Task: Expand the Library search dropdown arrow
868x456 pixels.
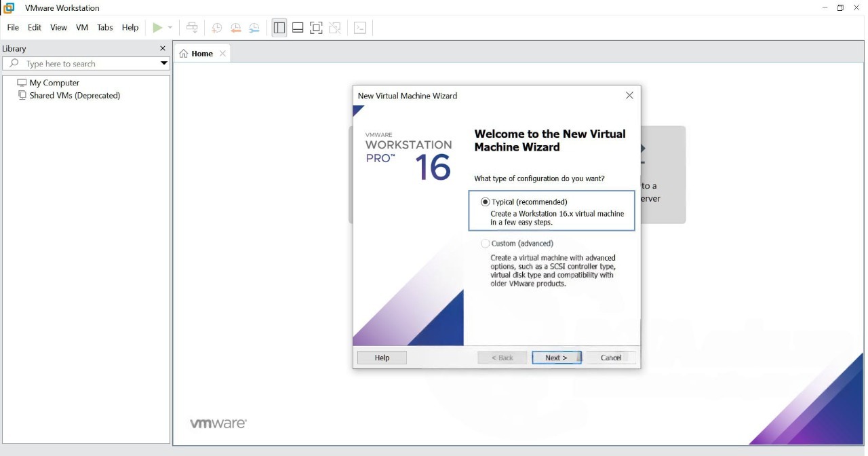Action: click(163, 64)
